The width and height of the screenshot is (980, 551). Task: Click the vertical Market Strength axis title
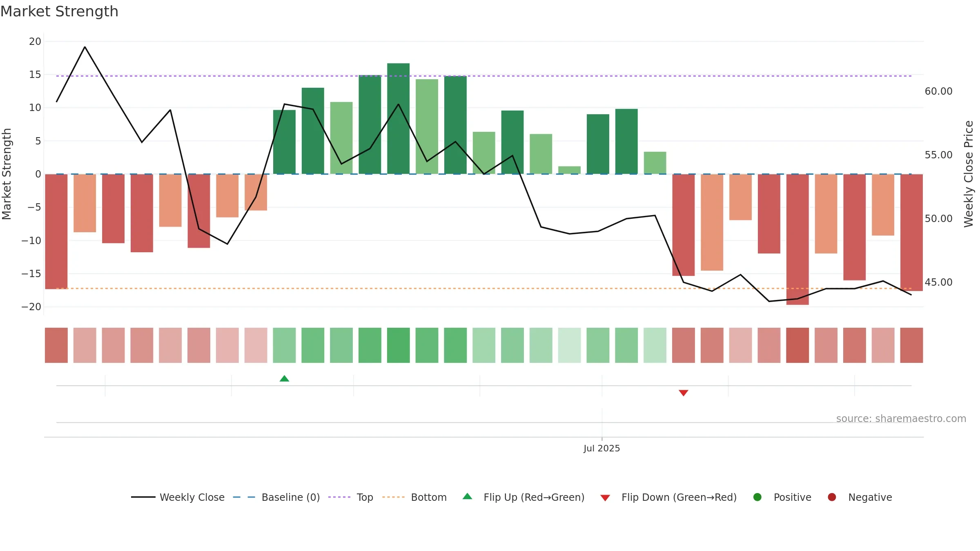click(7, 174)
